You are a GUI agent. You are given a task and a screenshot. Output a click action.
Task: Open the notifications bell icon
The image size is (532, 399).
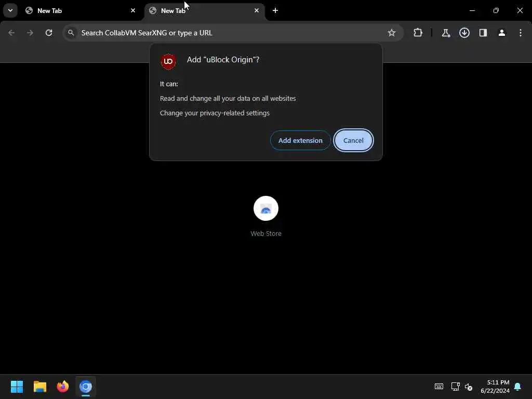pos(518,387)
